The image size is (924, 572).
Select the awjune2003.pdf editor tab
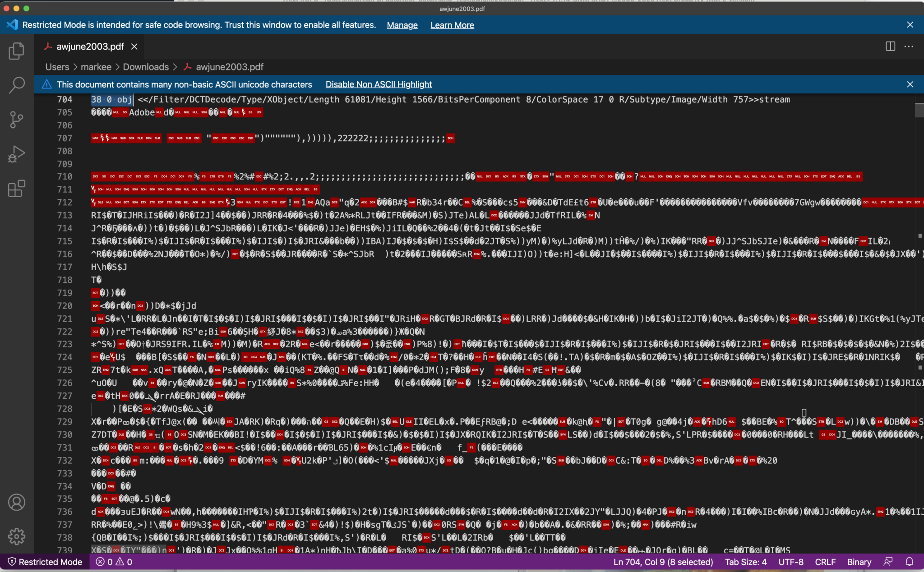[90, 46]
